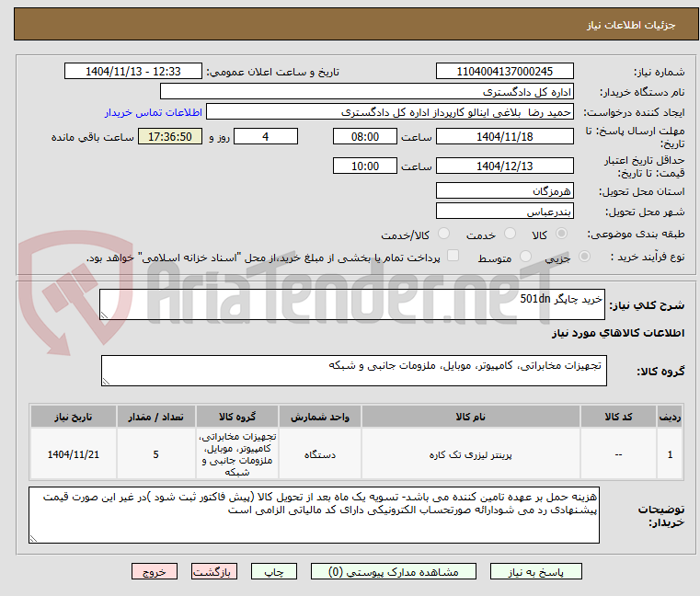The image size is (700, 596).
Task: Click the 'جزئیات اطلاعات نیاز' header title
Action: coord(630,25)
